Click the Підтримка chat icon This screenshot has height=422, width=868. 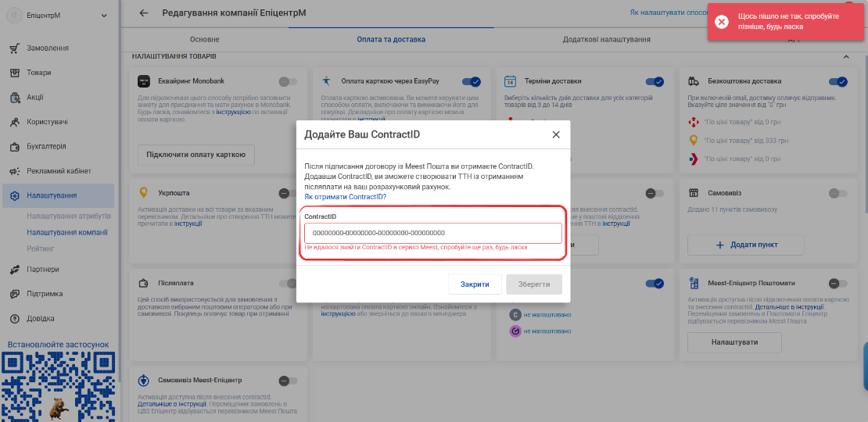click(15, 294)
